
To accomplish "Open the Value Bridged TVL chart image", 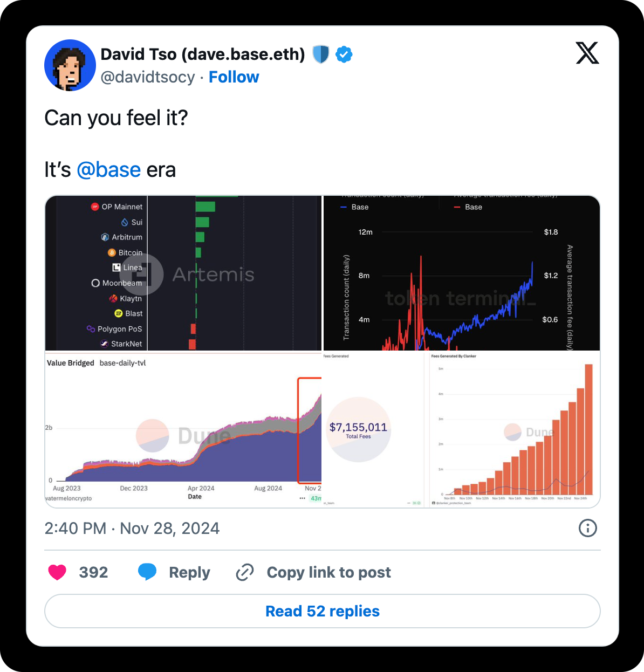I will (183, 430).
